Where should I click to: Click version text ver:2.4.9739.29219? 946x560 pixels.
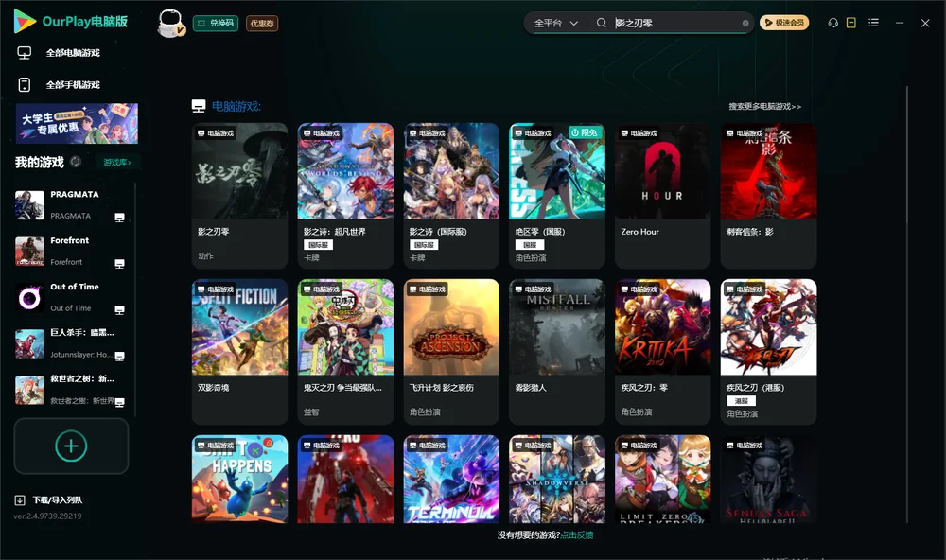[x=47, y=516]
